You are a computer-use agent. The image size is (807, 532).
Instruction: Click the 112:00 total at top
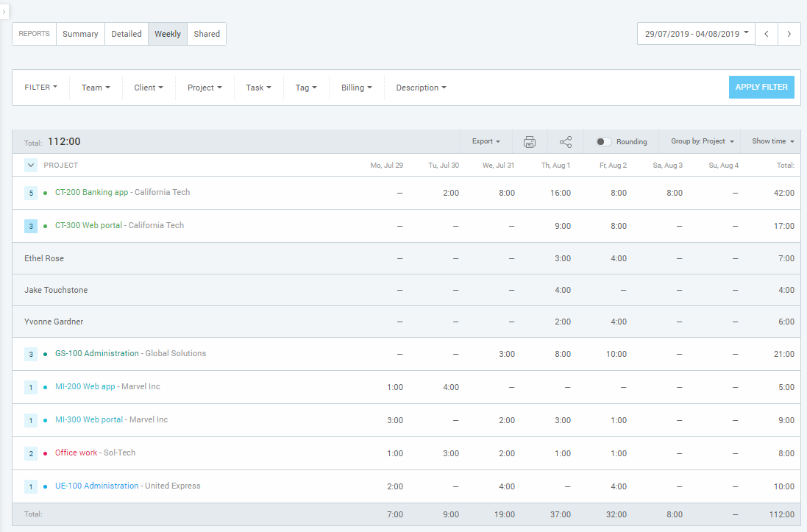[64, 141]
